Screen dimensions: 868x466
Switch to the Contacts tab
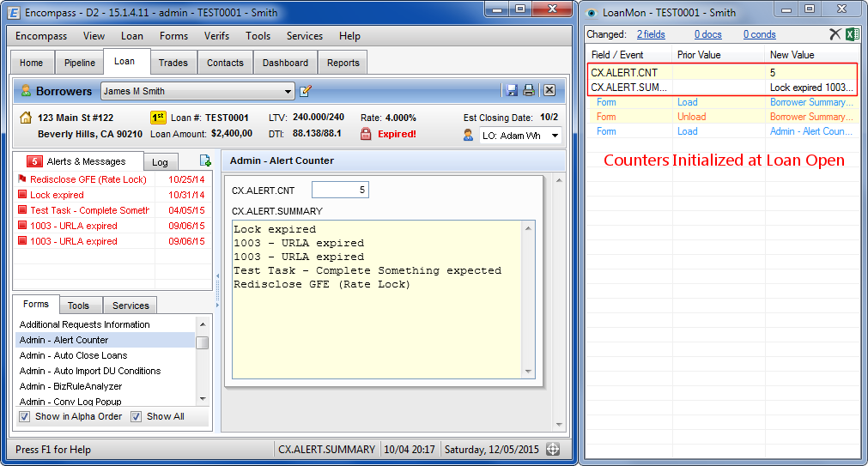225,64
